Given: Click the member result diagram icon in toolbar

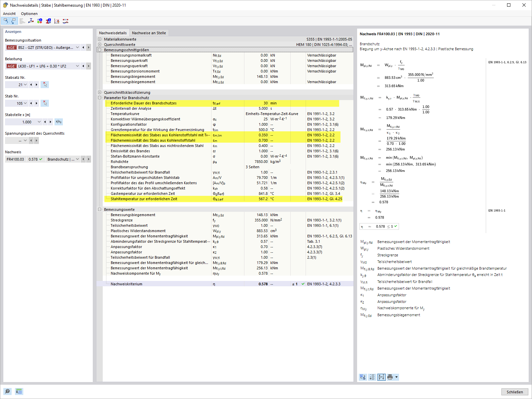Looking at the screenshot, I should (x=65, y=21).
